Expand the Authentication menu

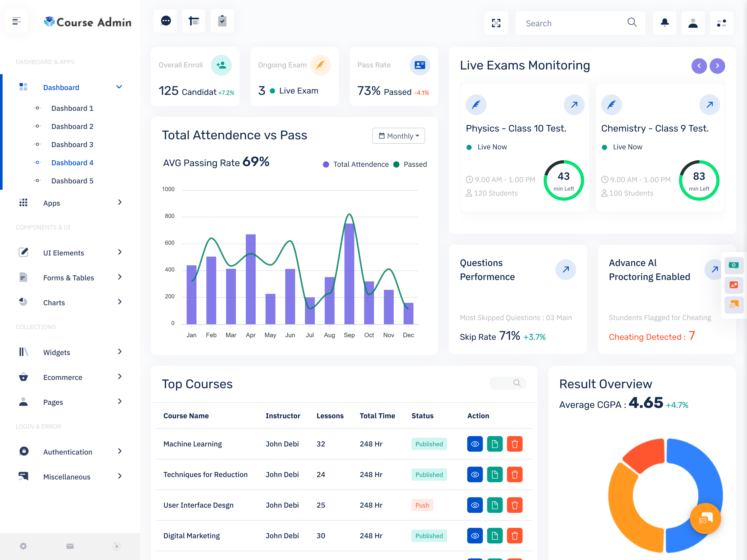[70, 452]
